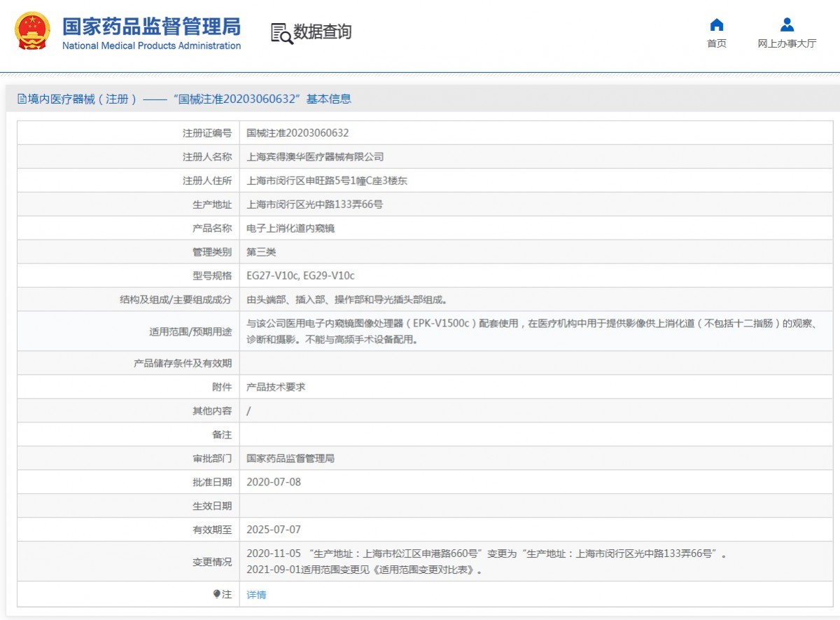Open the 详情 details link
Viewport: 840px width, 620px height.
(x=256, y=595)
